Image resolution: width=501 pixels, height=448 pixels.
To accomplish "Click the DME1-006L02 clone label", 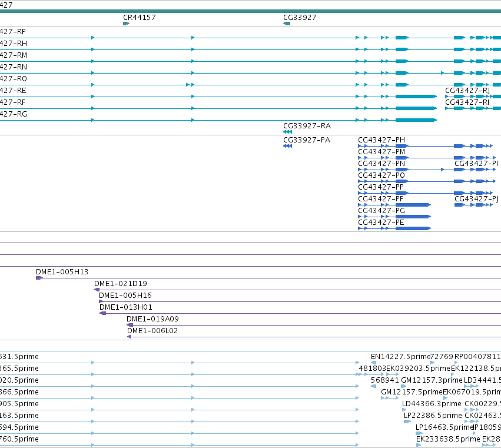I will (152, 330).
